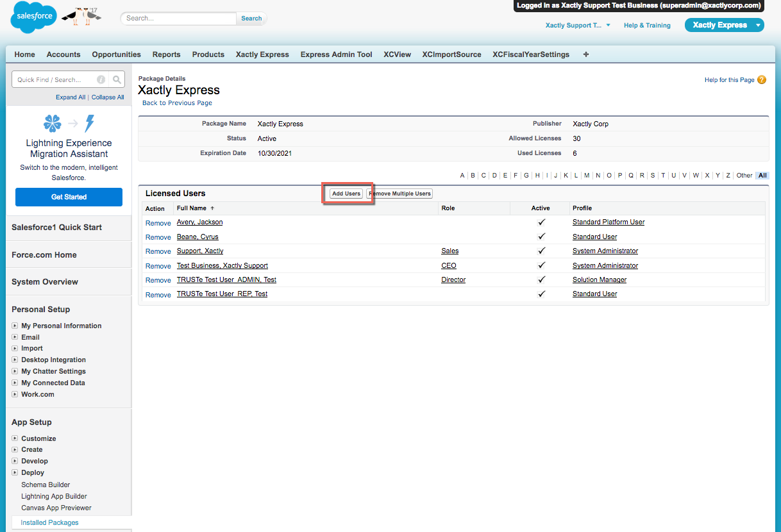Screen dimensions: 781x532
Task: Click the Role column header
Action: coord(448,208)
